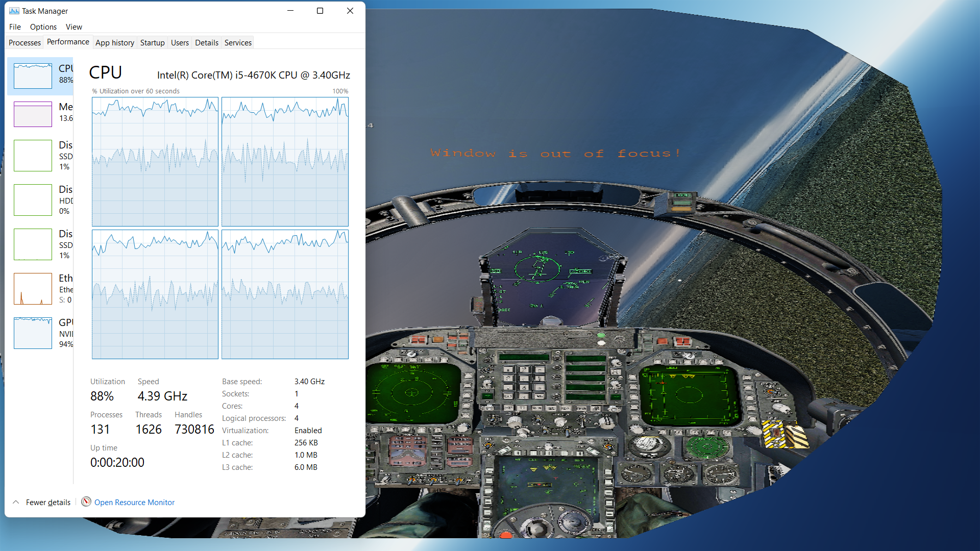Click the top-right CPU core graph
The image size is (980, 551).
click(x=285, y=162)
